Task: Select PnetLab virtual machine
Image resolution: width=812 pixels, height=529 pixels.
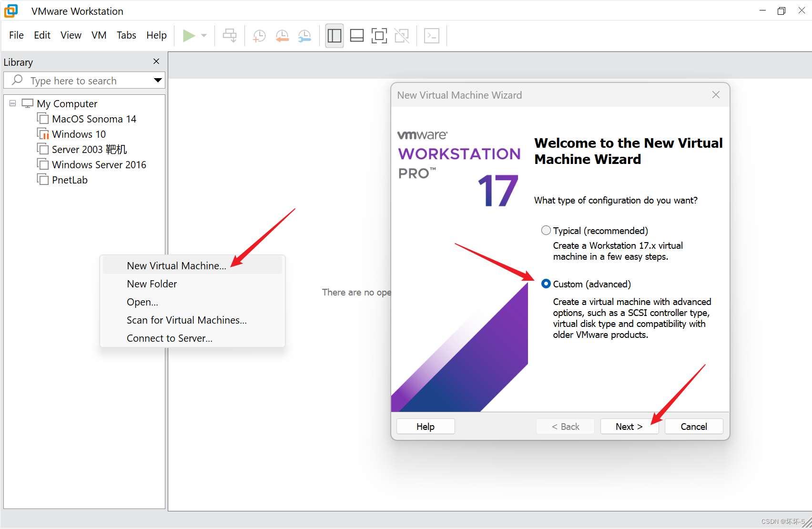Action: 70,180
